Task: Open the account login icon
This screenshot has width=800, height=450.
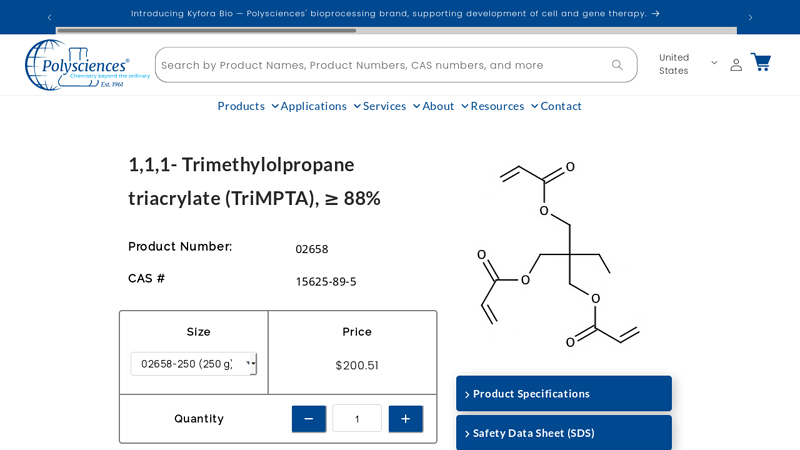Action: point(736,65)
